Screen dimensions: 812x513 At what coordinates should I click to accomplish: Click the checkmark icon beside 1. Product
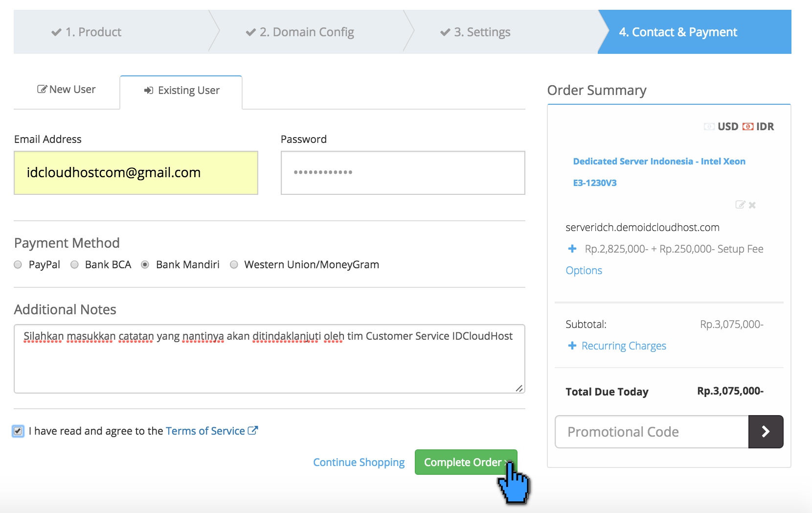tap(55, 31)
